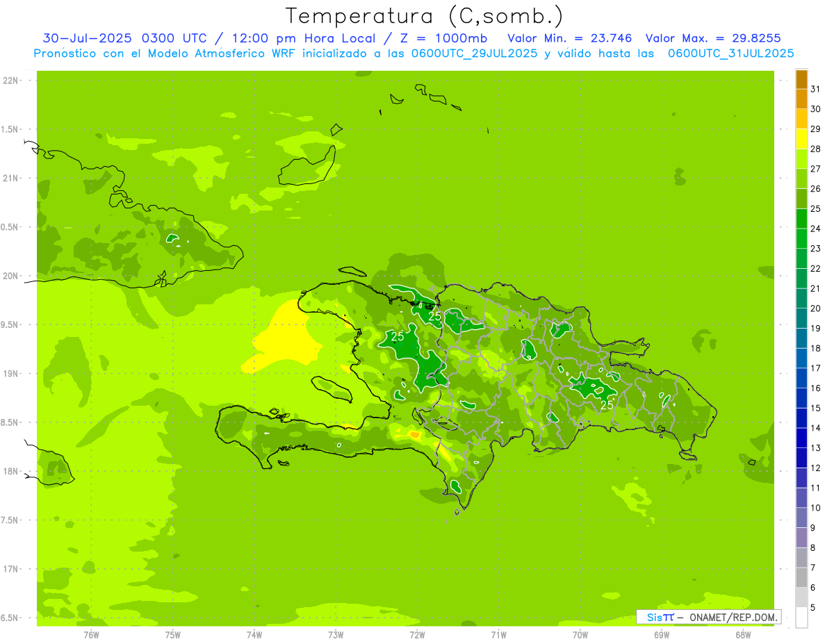
Task: Pick the blue legend band between 15 and 16
Action: tap(801, 398)
